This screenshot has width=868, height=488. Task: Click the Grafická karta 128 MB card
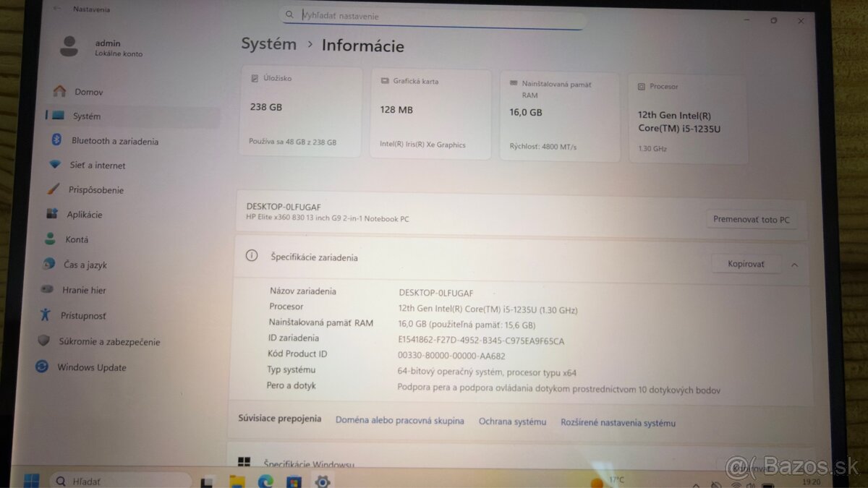click(430, 114)
